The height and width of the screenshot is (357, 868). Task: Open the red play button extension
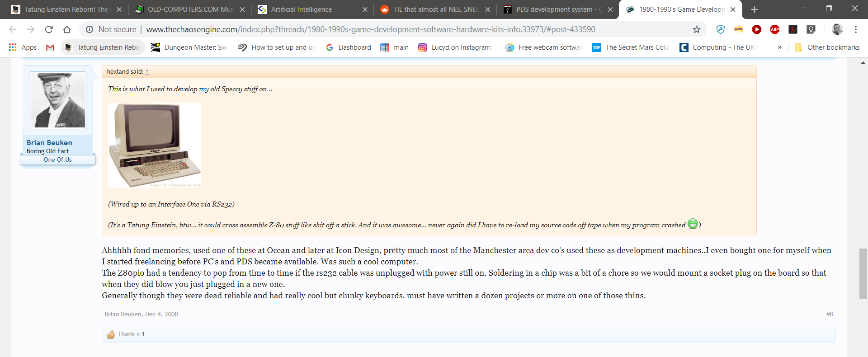point(757,29)
